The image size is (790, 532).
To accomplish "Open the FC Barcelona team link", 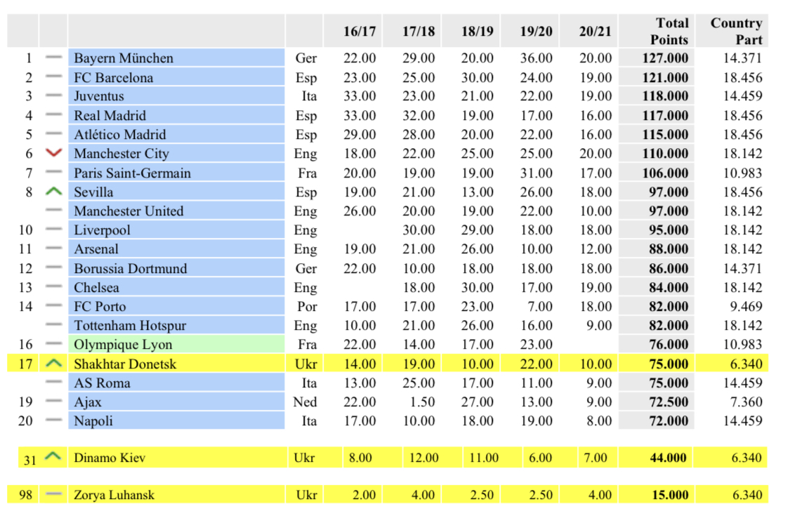I will click(x=114, y=77).
